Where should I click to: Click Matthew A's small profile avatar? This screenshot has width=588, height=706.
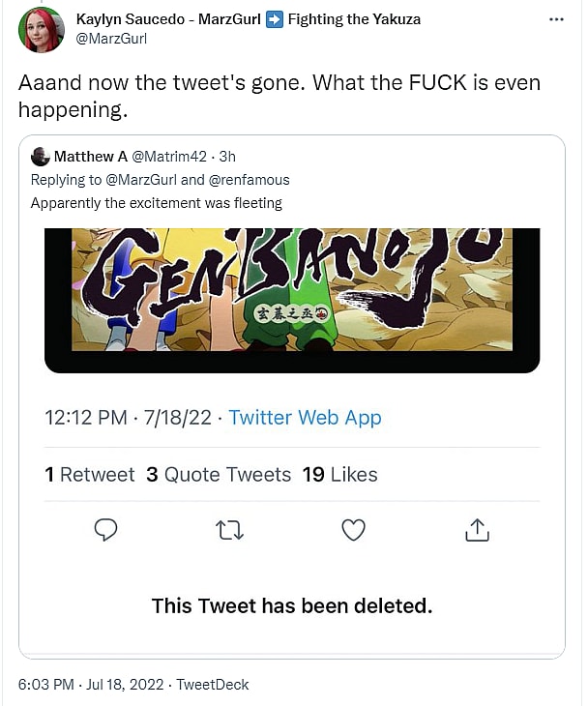click(41, 157)
